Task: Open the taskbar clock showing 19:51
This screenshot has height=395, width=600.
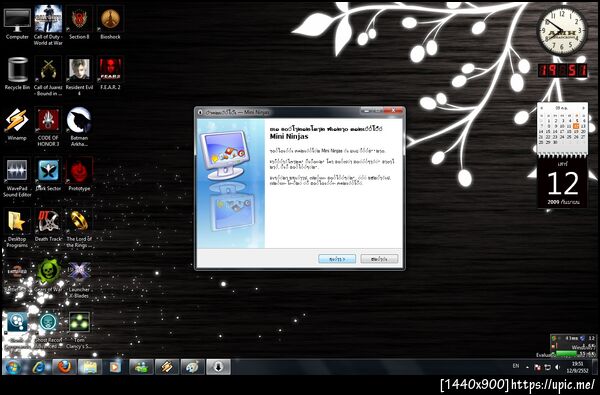Action: [x=578, y=367]
